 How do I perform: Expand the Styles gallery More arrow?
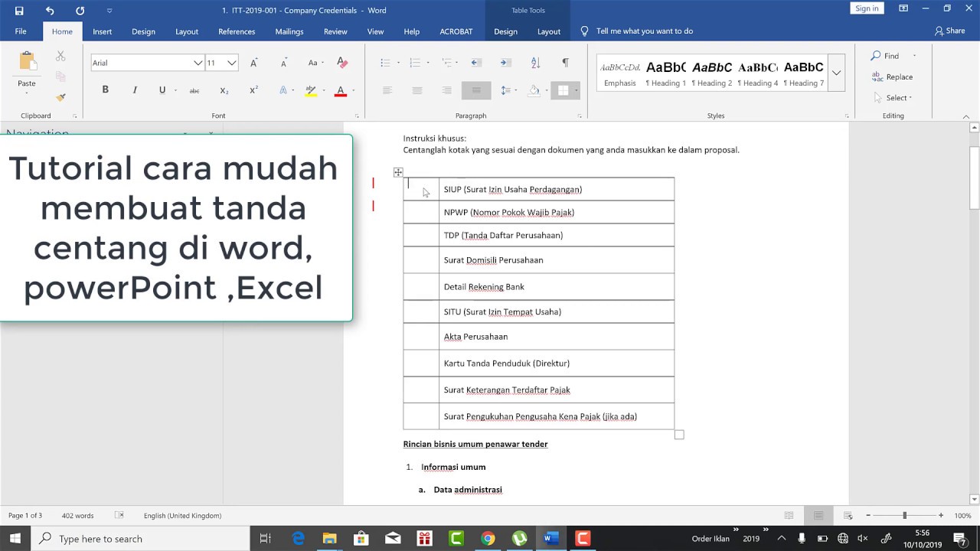point(837,73)
